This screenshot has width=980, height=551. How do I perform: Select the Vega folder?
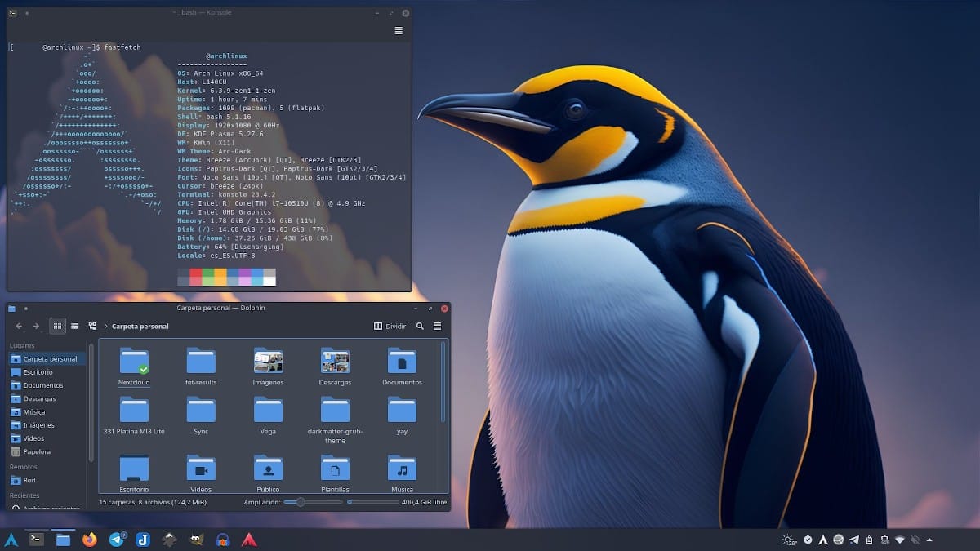pyautogui.click(x=268, y=415)
